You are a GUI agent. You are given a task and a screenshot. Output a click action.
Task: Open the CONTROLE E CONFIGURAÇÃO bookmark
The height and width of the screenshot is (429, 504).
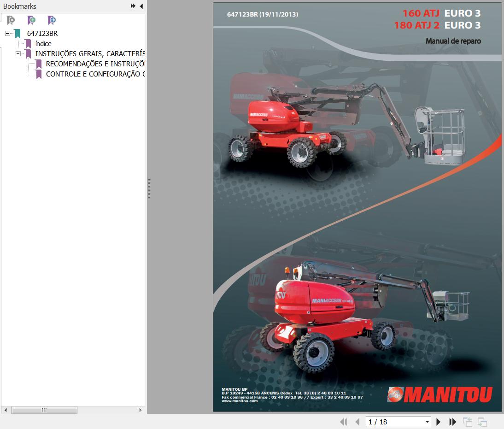(x=95, y=74)
